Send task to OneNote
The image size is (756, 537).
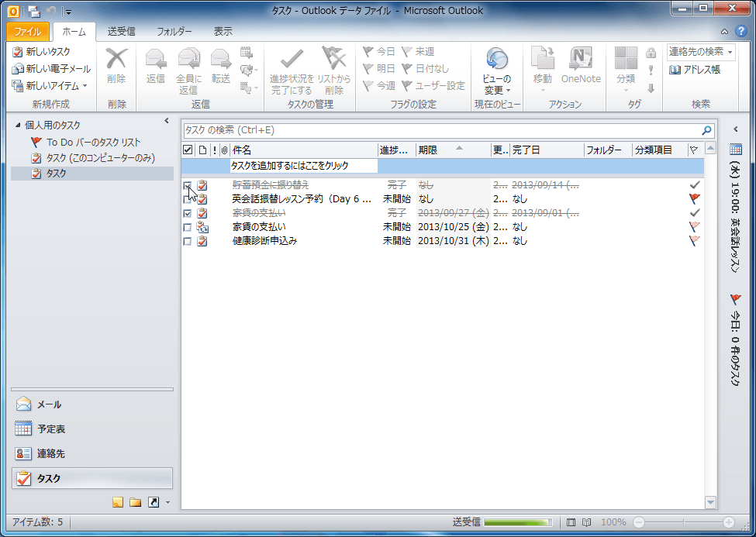[581, 66]
